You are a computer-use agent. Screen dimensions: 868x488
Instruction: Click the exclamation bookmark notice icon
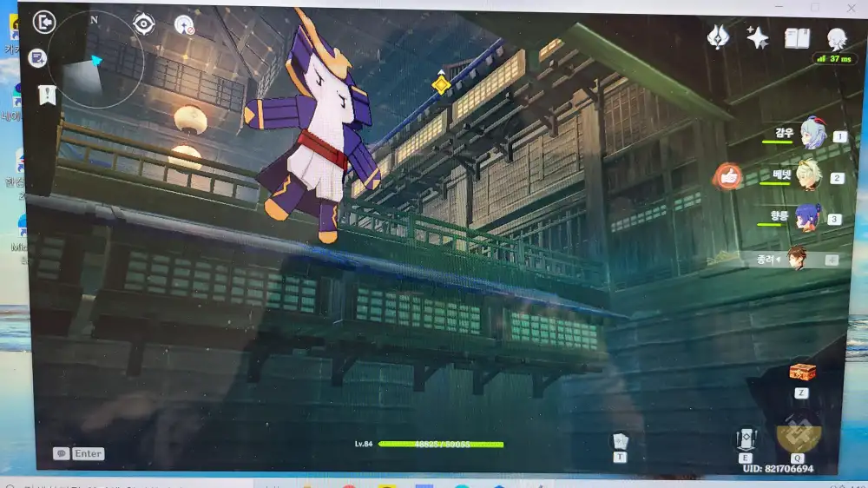46,95
